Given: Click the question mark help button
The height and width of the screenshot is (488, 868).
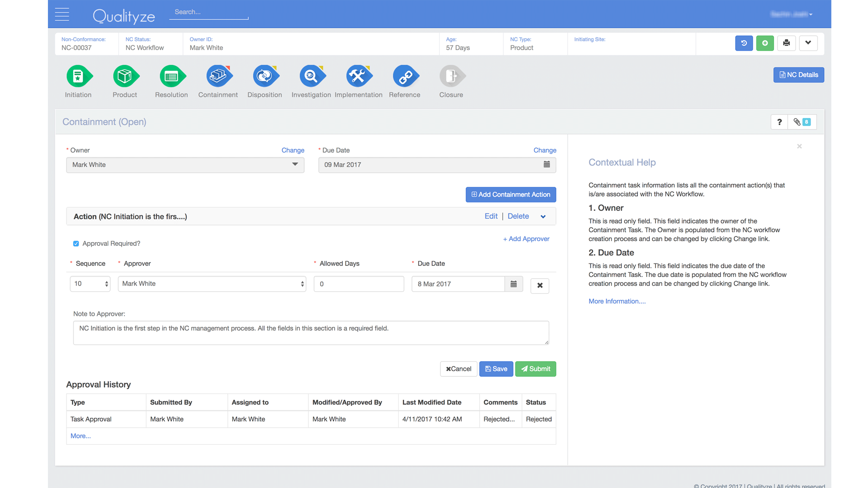Looking at the screenshot, I should [779, 122].
